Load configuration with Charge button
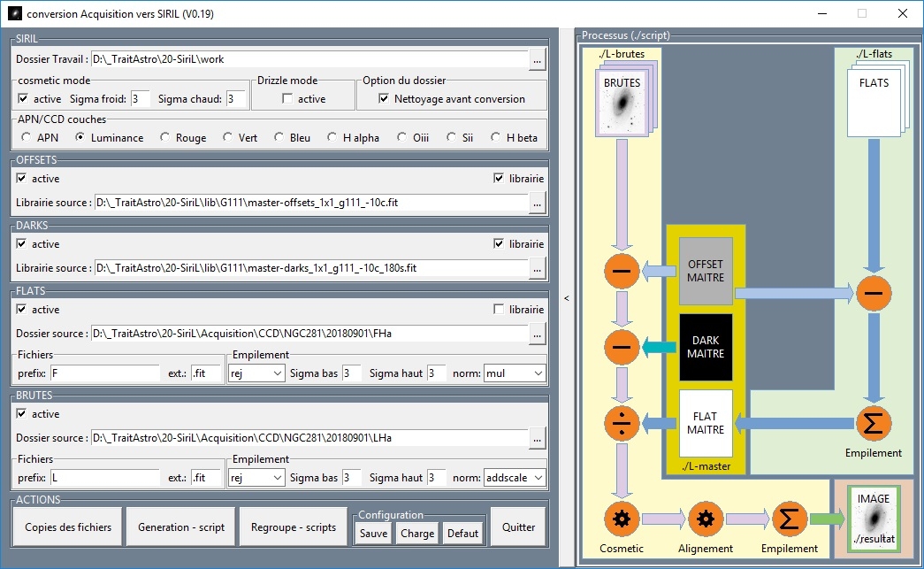 [417, 533]
